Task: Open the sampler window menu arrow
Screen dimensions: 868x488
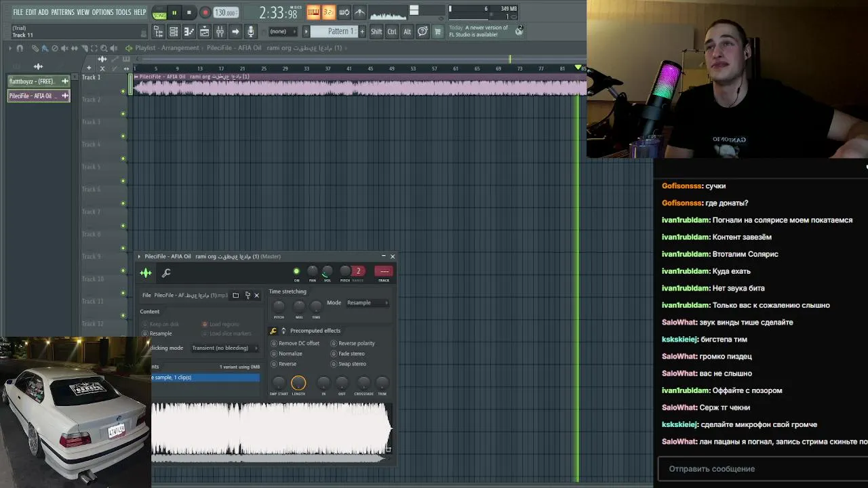Action: point(139,257)
